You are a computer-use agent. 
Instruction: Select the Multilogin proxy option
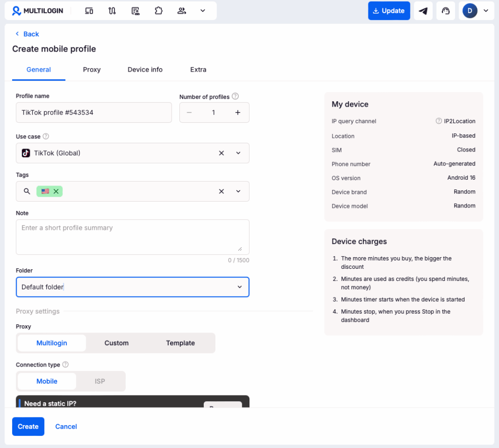[52, 343]
